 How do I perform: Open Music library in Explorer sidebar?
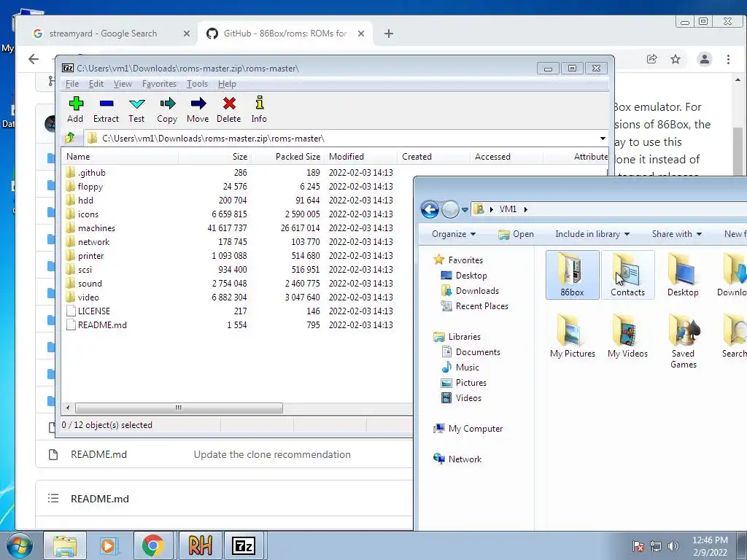[x=461, y=367]
